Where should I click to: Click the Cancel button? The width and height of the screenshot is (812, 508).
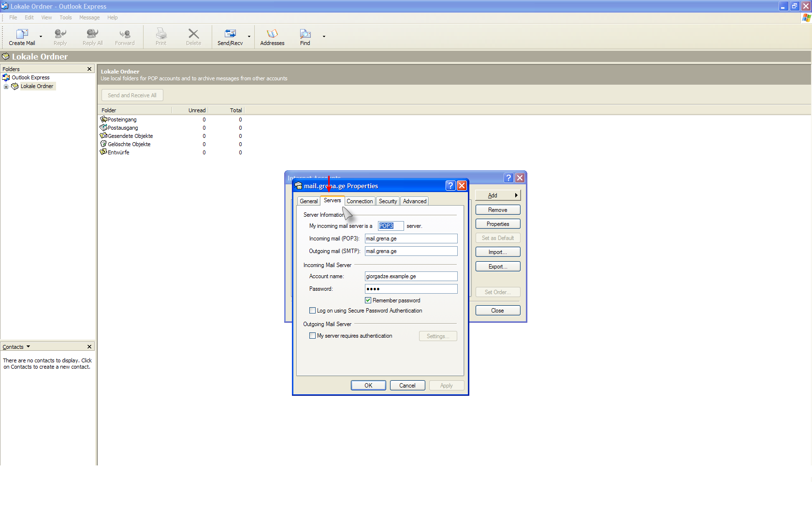[x=407, y=386]
